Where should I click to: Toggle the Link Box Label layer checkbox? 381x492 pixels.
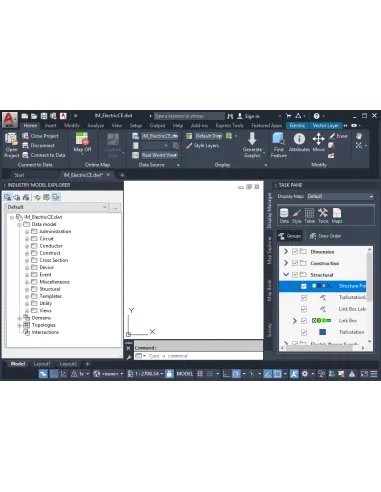click(x=304, y=309)
